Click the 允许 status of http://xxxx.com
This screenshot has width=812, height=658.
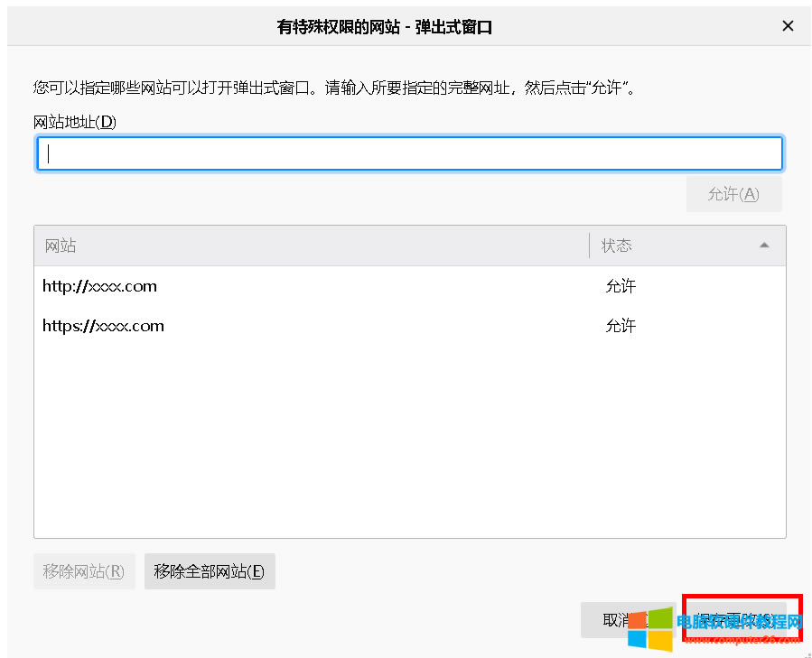[621, 286]
